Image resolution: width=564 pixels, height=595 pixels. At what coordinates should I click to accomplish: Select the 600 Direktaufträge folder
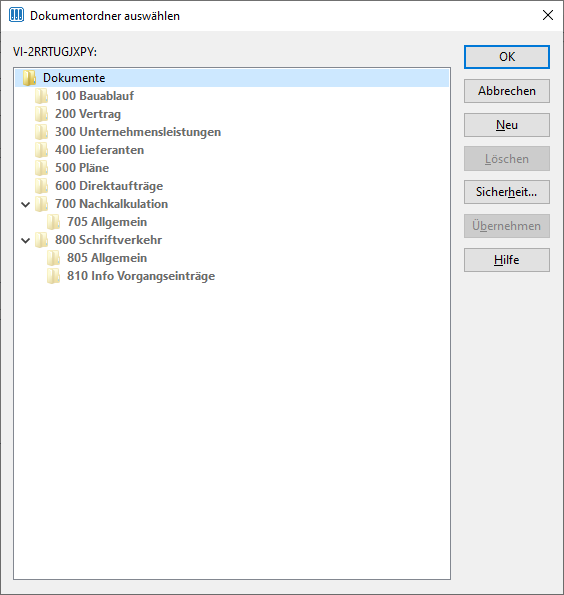pos(109,186)
